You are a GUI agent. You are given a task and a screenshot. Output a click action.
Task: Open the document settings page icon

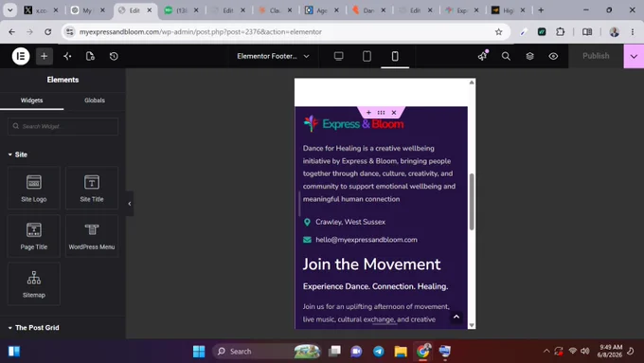click(x=90, y=56)
